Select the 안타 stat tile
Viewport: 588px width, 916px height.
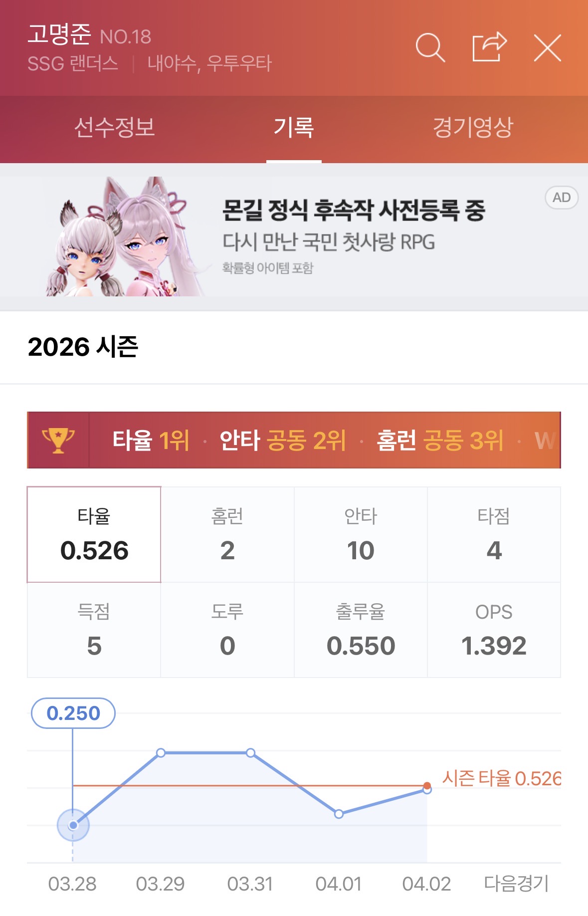pyautogui.click(x=361, y=534)
